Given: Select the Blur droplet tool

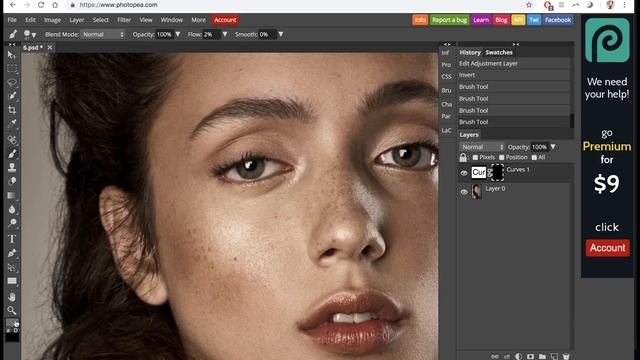Looking at the screenshot, I should pyautogui.click(x=12, y=209).
